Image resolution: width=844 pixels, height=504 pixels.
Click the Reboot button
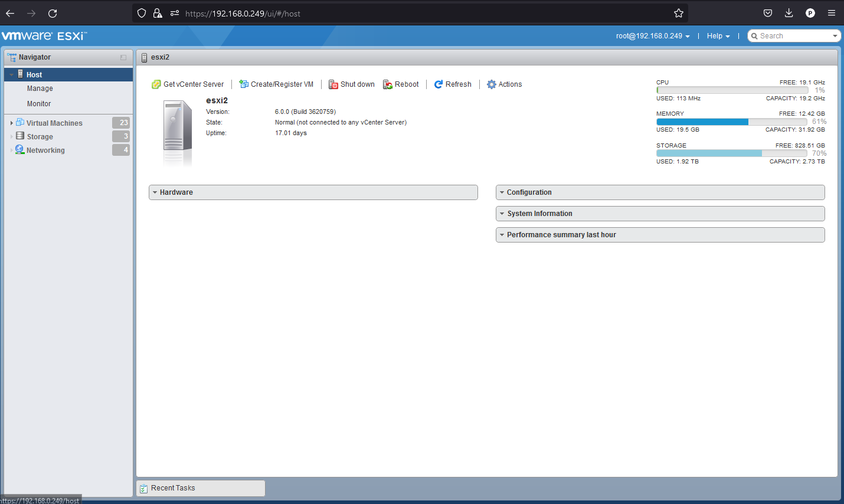[x=401, y=84]
